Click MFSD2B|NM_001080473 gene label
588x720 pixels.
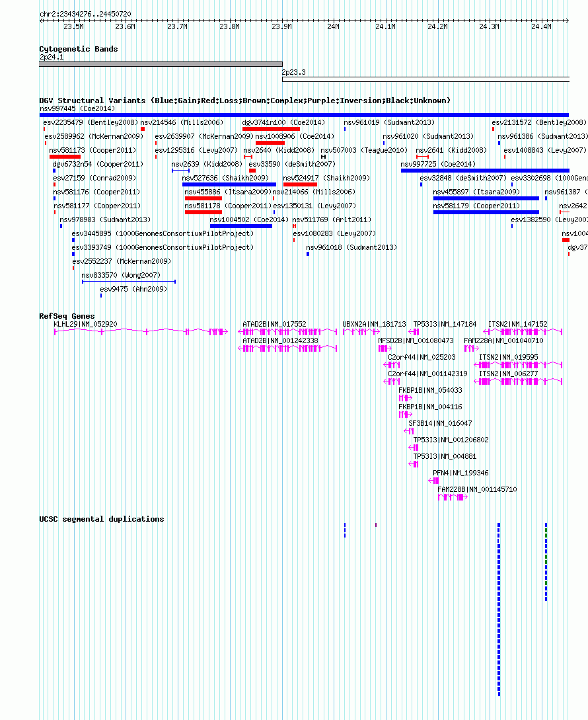[416, 340]
